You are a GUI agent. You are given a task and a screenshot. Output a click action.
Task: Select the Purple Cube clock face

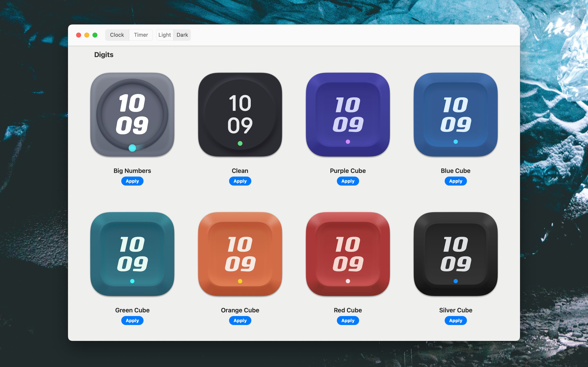pos(348,114)
